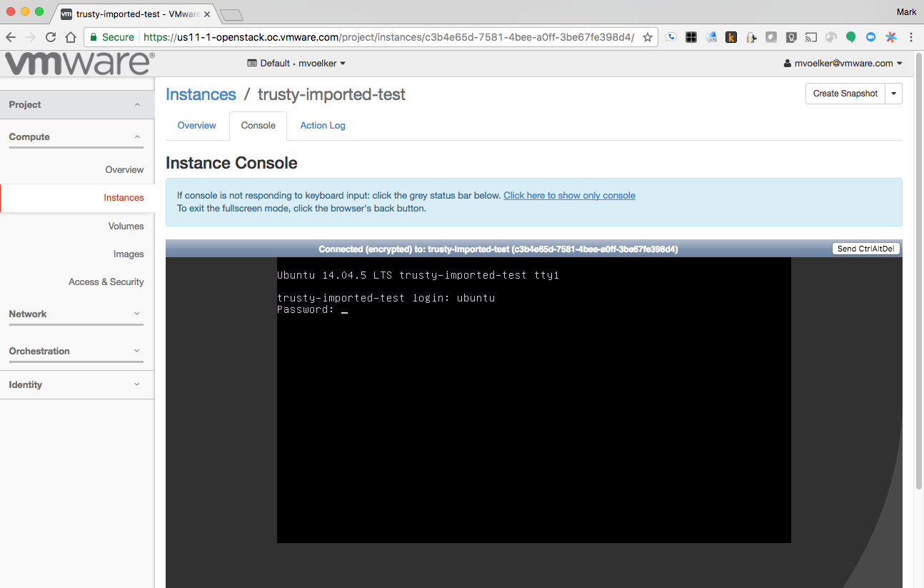Select the Console tab
The image size is (924, 588).
point(258,126)
